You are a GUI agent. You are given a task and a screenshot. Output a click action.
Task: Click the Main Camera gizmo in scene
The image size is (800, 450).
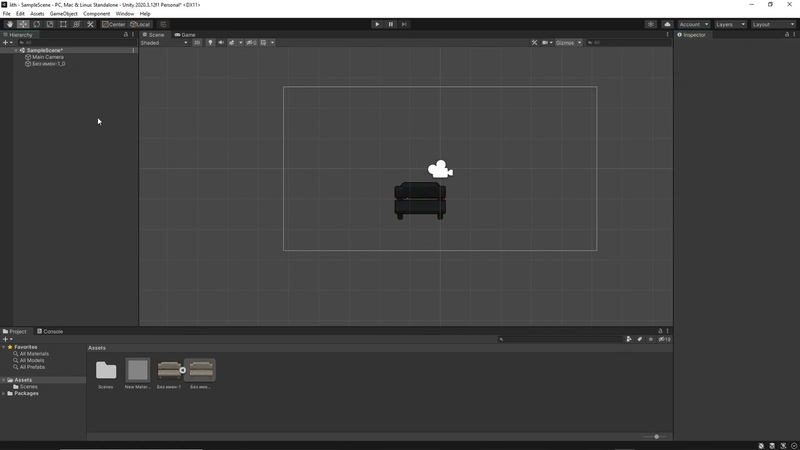(439, 170)
